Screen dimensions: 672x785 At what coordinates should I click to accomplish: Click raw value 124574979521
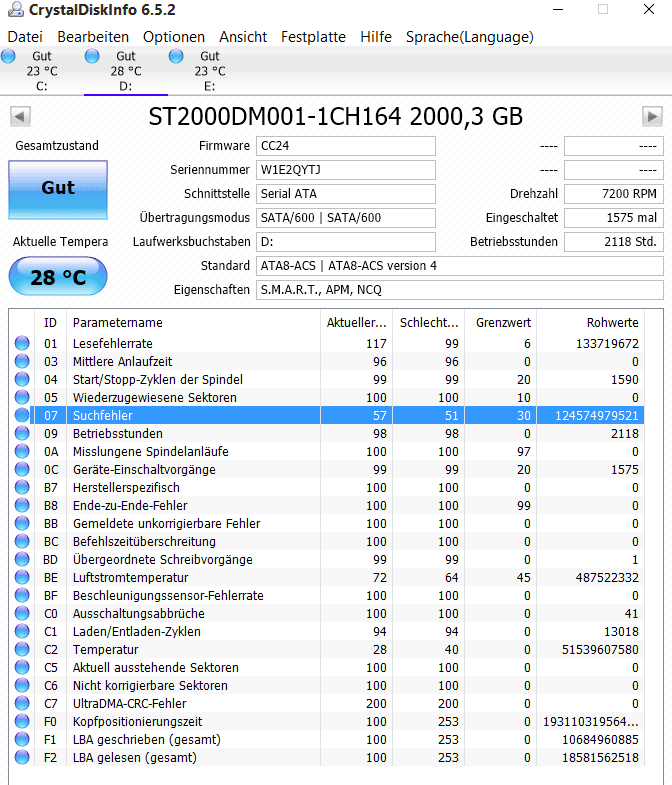[x=596, y=416]
